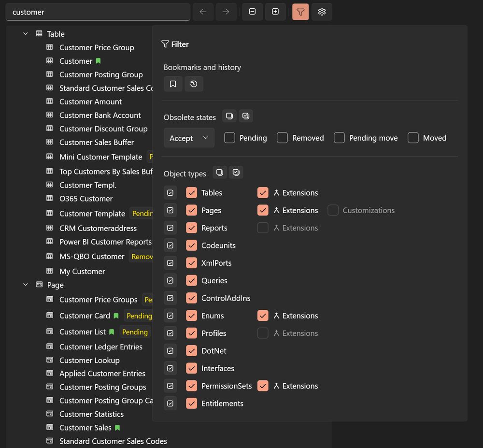Select the Customer Bank Account table
Image resolution: width=483 pixels, height=448 pixels.
(100, 115)
